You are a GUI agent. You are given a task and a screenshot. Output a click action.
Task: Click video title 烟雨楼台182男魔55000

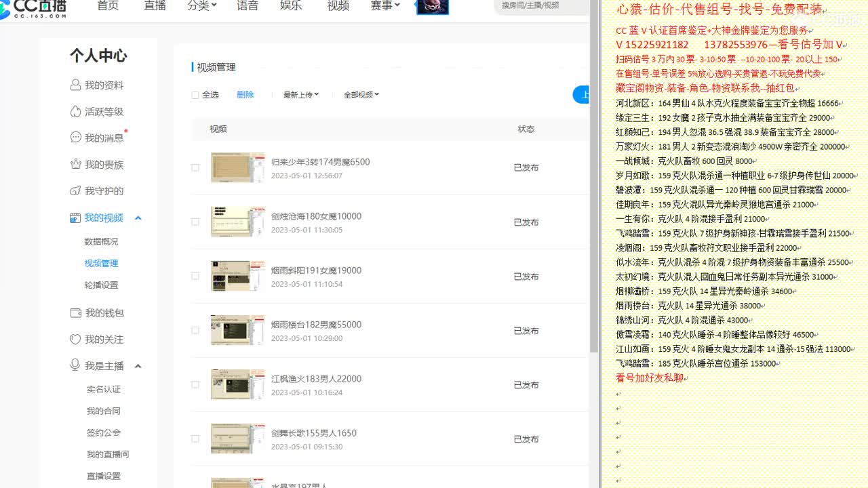click(316, 325)
